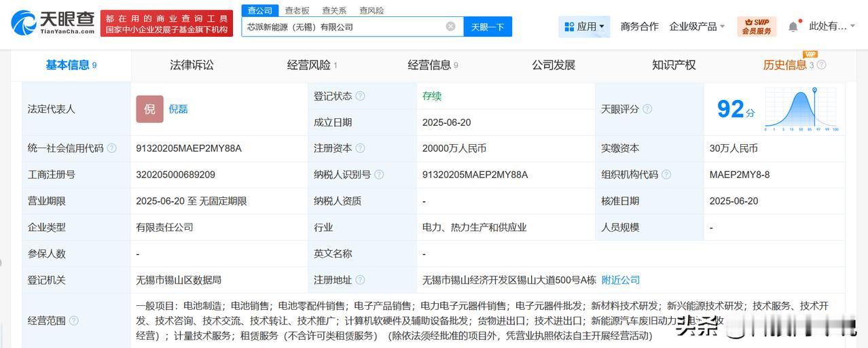Open the notification bell
Screen dimensions: 868x348
point(793,27)
